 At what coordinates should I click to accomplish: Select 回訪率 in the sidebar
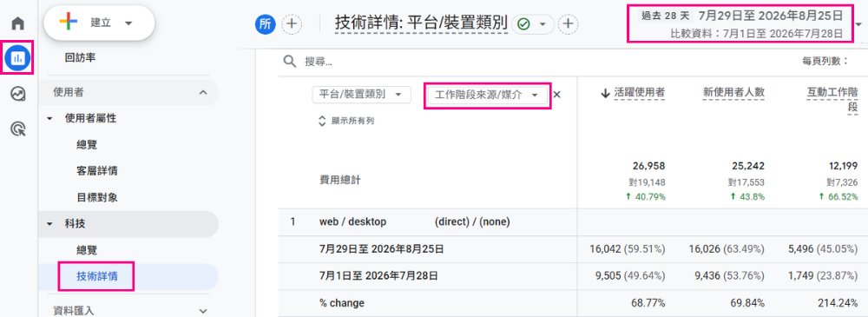[80, 57]
